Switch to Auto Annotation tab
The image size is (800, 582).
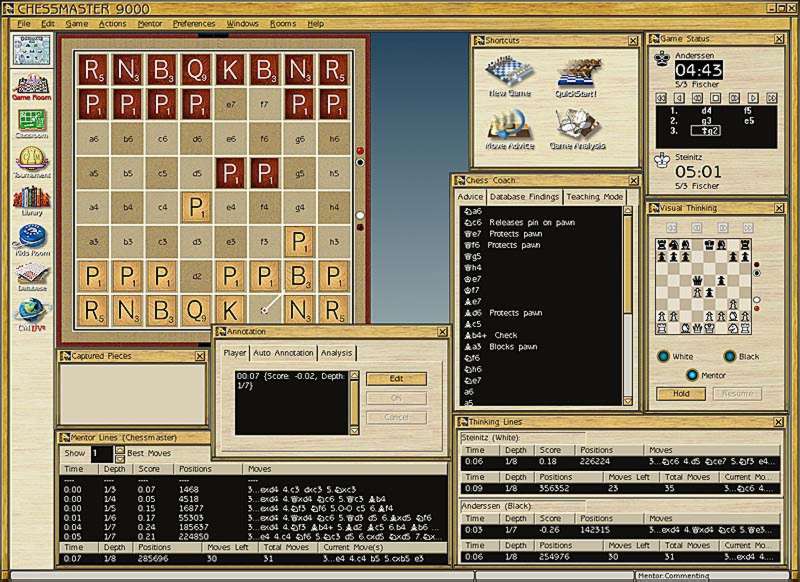(x=283, y=352)
